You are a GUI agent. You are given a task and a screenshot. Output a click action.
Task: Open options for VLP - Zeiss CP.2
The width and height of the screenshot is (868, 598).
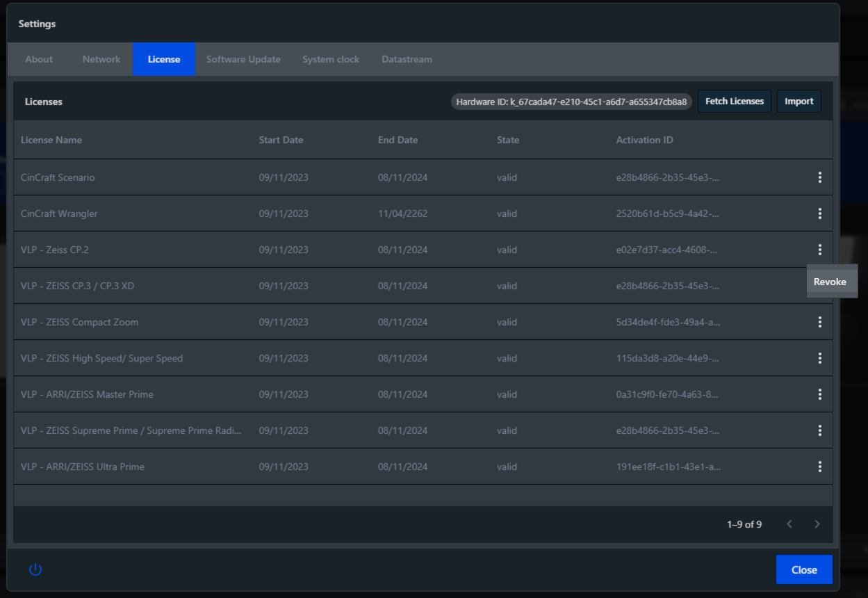coord(819,250)
